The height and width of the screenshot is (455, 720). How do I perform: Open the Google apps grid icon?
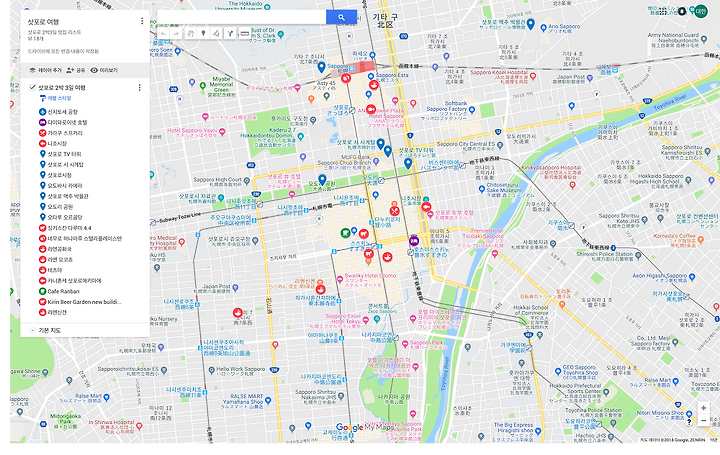(x=663, y=11)
